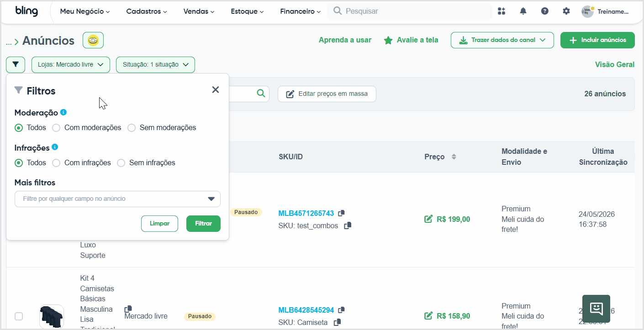Image resolution: width=644 pixels, height=330 pixels.
Task: Select Infrações Todos radio
Action: click(19, 163)
